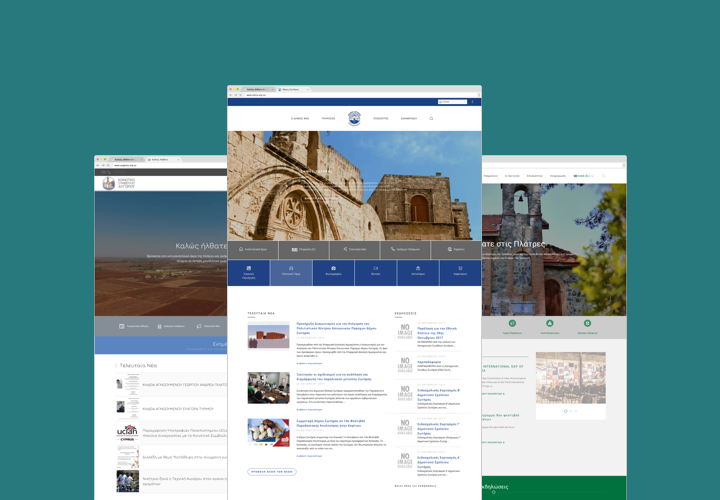
Task: Open the ID-card icon gray quick link
Action: (304, 249)
